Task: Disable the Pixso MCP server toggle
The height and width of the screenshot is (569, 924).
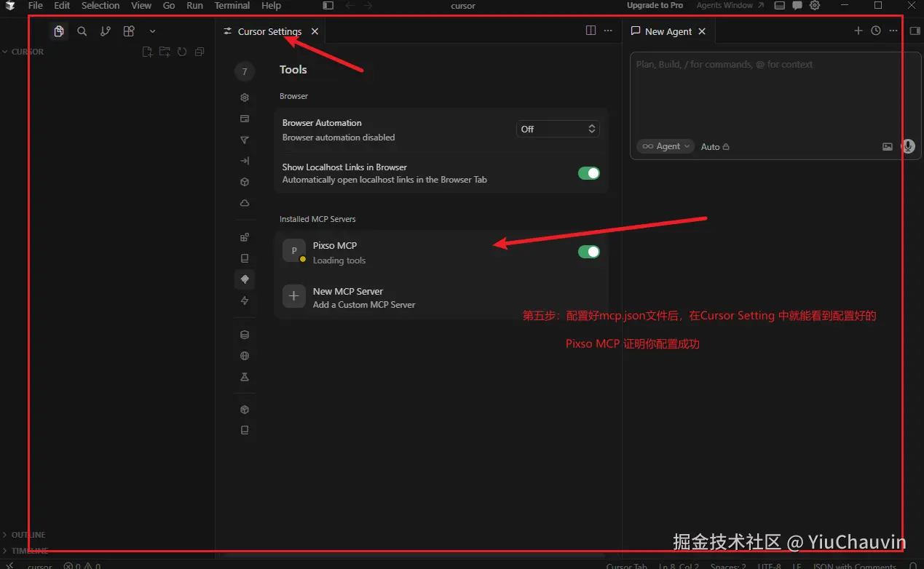Action: [588, 252]
